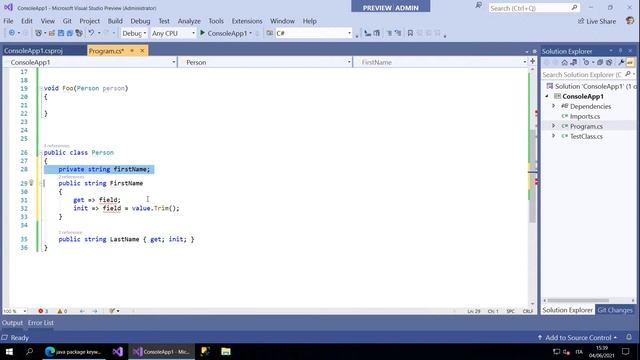Click the bookmark toolbar icon

[410, 33]
